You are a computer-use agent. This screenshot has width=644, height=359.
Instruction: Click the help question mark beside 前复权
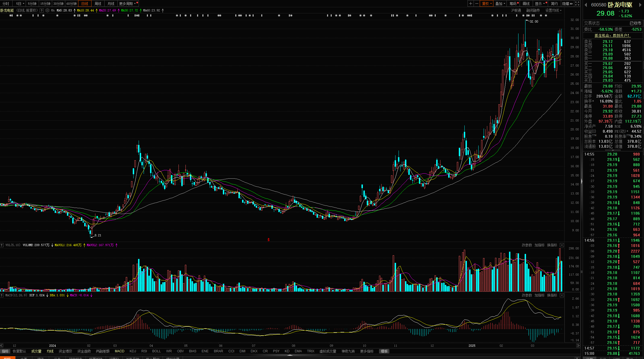(42, 11)
